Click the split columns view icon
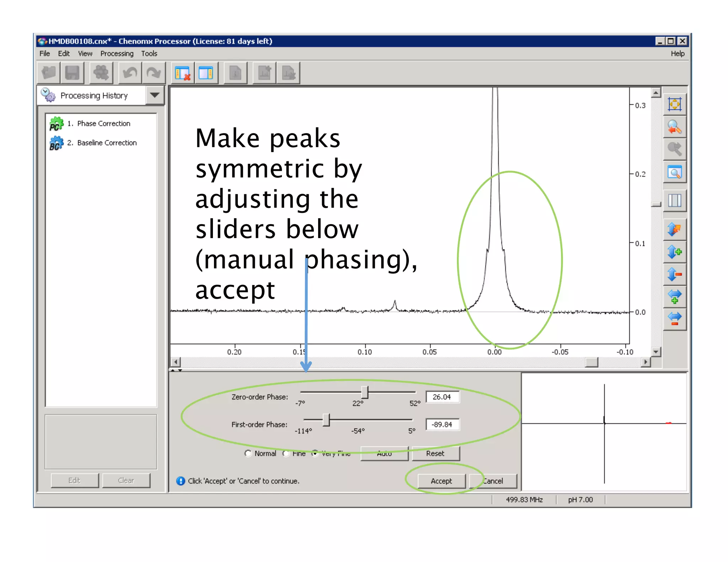 [674, 201]
